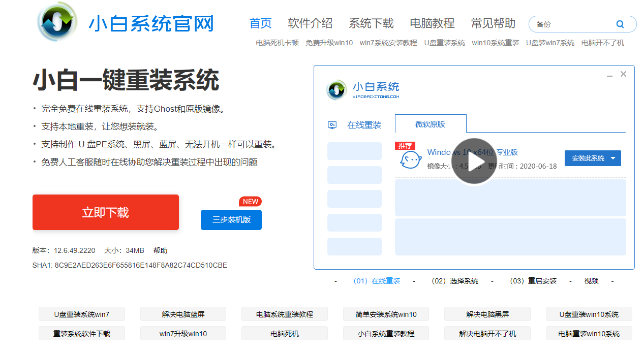Click 解决电脑开不了机 tag
This screenshot has width=644, height=354.
[487, 333]
